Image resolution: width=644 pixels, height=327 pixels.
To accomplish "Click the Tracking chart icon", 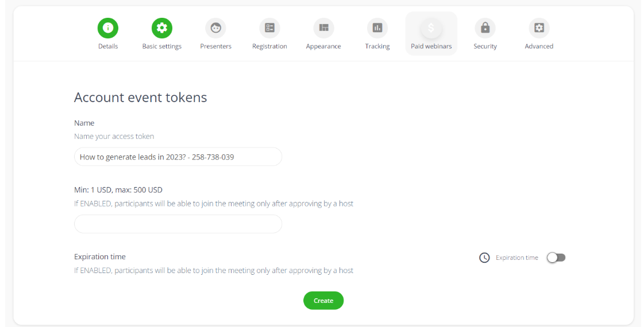I will (377, 28).
